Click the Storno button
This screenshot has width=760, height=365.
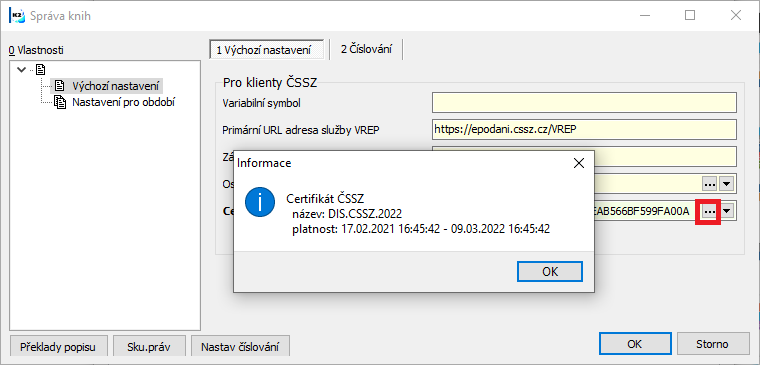(712, 344)
